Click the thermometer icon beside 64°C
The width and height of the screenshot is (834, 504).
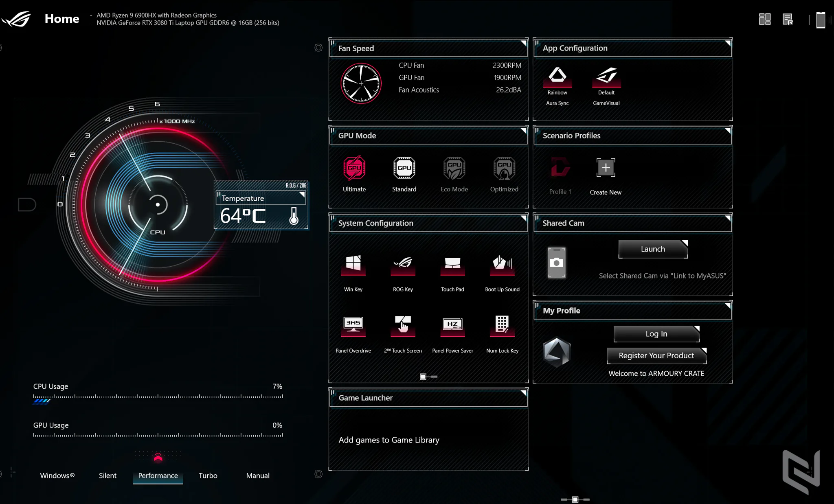(x=294, y=216)
